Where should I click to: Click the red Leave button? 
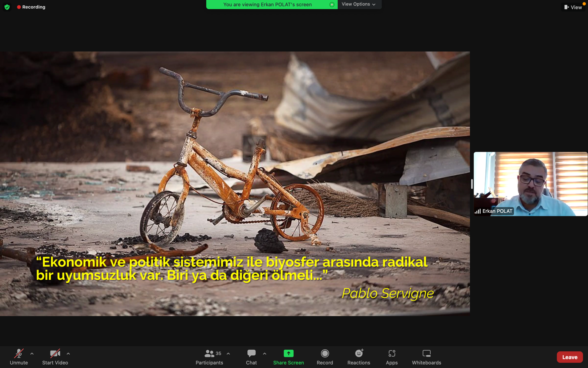pos(570,357)
